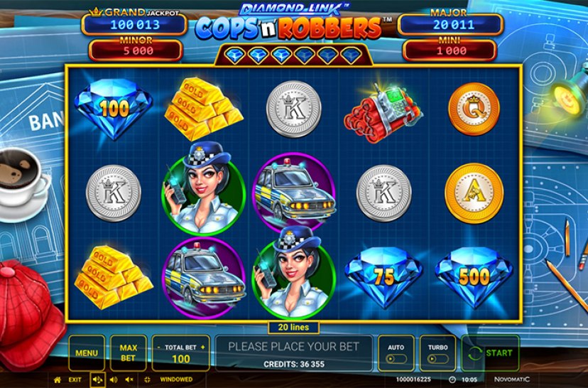The height and width of the screenshot is (388, 588).
Task: Click the 500 blue diamond symbol
Action: [474, 277]
